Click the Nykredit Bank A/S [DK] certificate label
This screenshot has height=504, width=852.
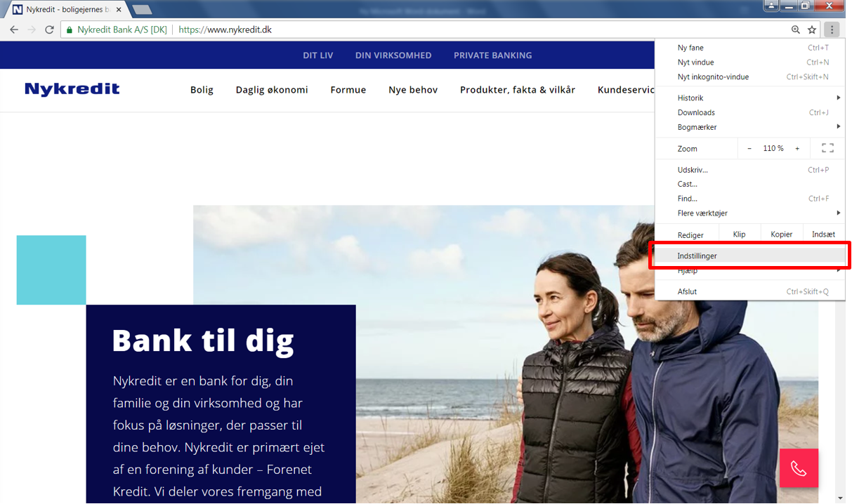tap(122, 30)
